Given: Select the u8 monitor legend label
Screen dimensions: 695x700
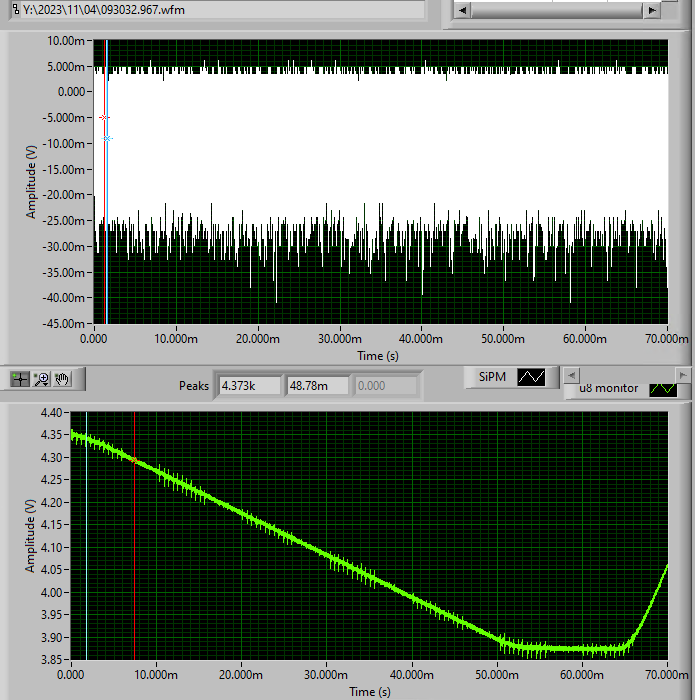Looking at the screenshot, I should 608,389.
